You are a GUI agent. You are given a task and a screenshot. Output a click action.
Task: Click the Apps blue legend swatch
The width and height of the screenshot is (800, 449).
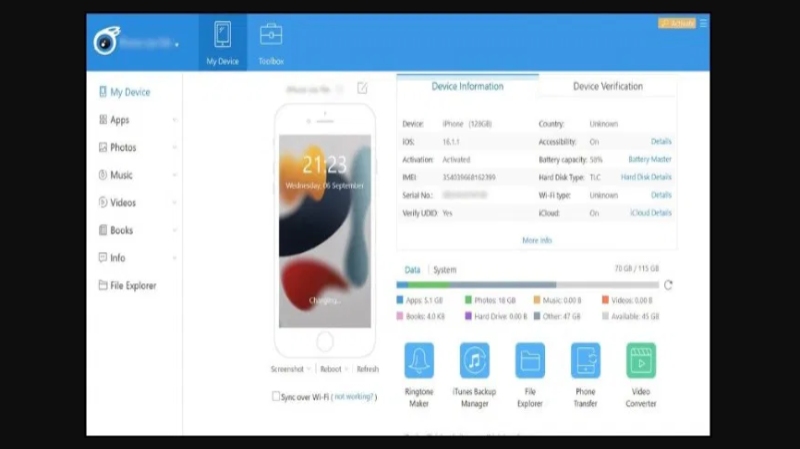[400, 300]
